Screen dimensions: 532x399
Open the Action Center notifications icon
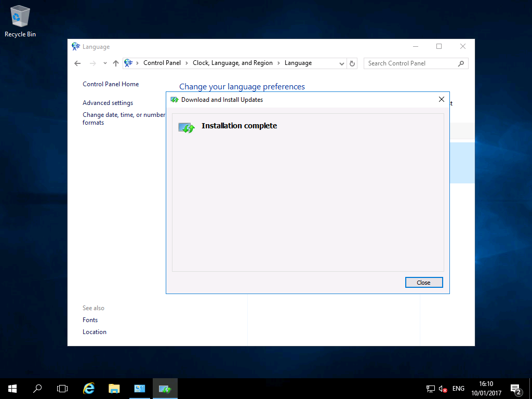[x=516, y=389]
